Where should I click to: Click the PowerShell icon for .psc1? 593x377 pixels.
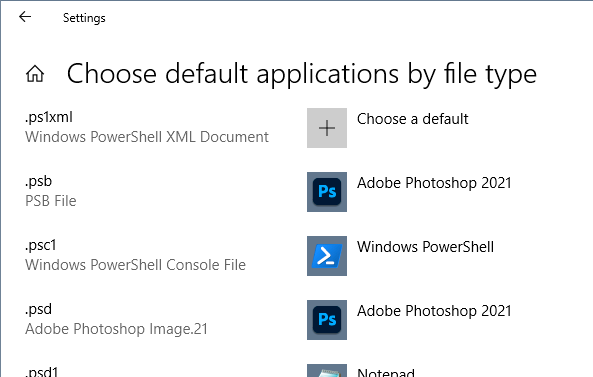point(327,256)
